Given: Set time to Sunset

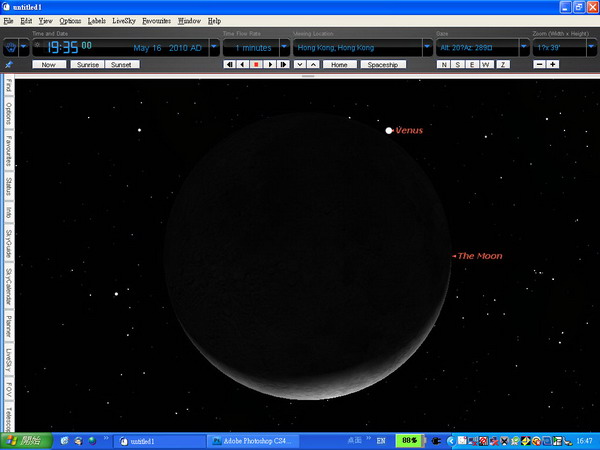Looking at the screenshot, I should pyautogui.click(x=120, y=64).
